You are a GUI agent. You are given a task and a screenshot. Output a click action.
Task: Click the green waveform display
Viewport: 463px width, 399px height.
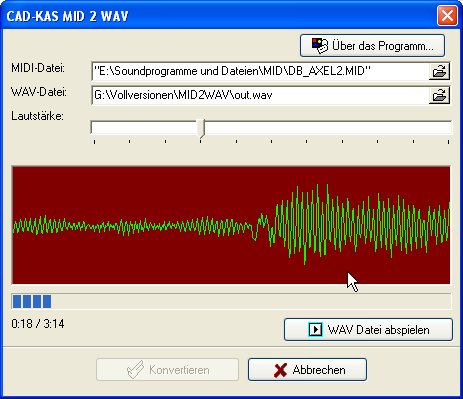[231, 225]
